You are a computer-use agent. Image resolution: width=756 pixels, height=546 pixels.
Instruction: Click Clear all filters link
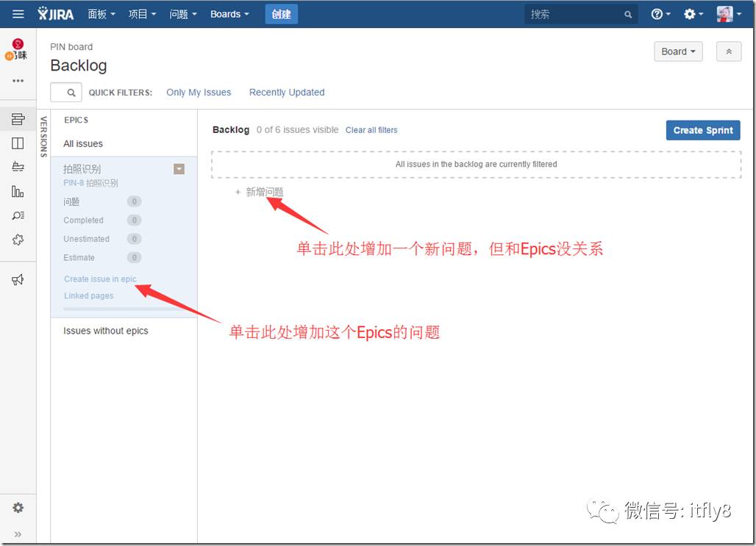[371, 130]
